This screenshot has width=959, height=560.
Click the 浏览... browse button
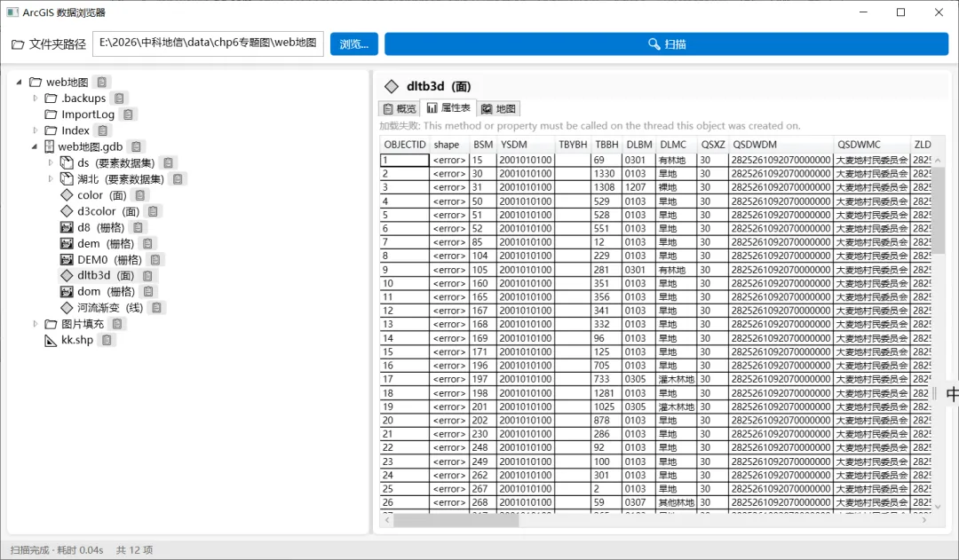tap(354, 44)
